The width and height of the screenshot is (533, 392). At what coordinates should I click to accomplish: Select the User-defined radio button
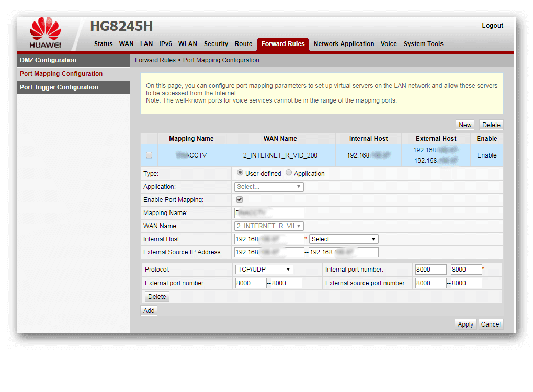240,173
